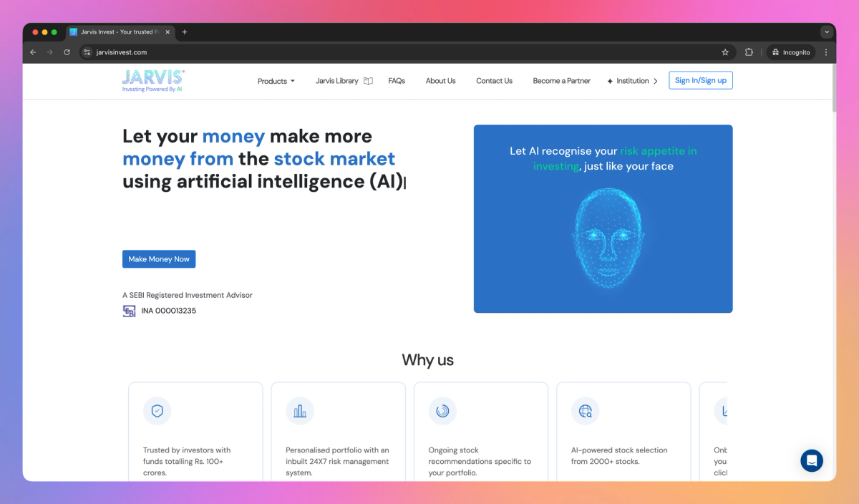
Task: Open the tab search dropdown arrow
Action: pos(827,32)
